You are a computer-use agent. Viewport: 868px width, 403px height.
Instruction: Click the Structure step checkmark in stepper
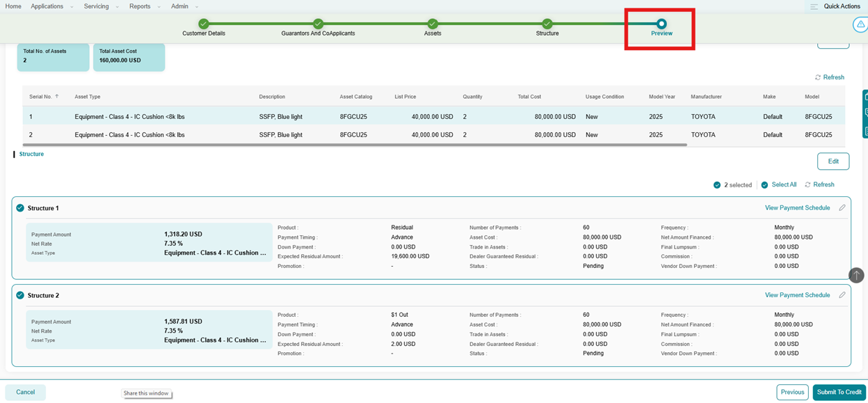point(547,24)
